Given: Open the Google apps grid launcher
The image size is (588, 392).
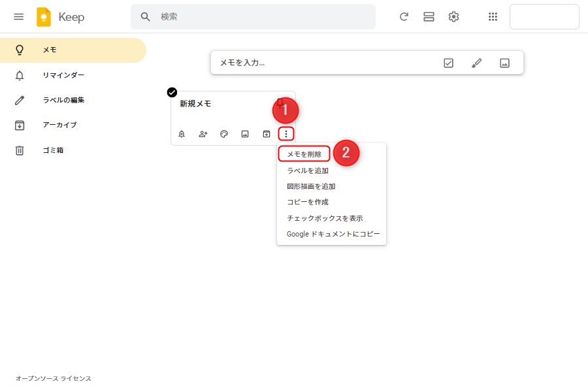Looking at the screenshot, I should point(493,17).
